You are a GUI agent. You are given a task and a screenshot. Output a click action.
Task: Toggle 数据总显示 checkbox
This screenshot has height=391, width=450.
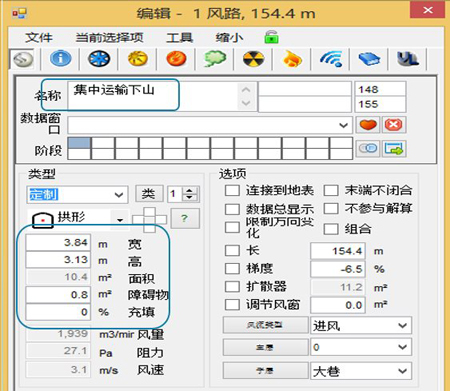[232, 209]
